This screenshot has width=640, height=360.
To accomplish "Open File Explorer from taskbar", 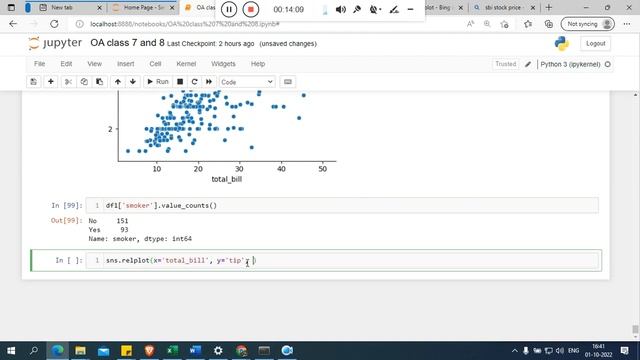I will [80, 351].
